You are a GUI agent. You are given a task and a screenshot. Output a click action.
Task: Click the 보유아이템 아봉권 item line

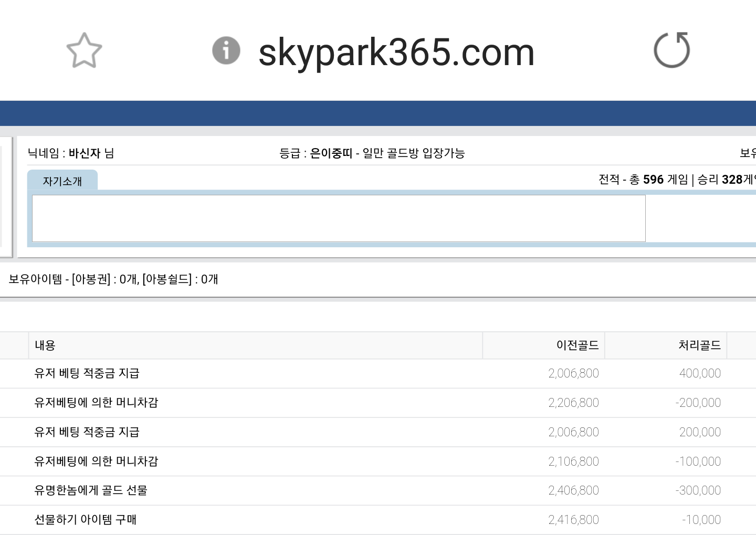tap(113, 279)
